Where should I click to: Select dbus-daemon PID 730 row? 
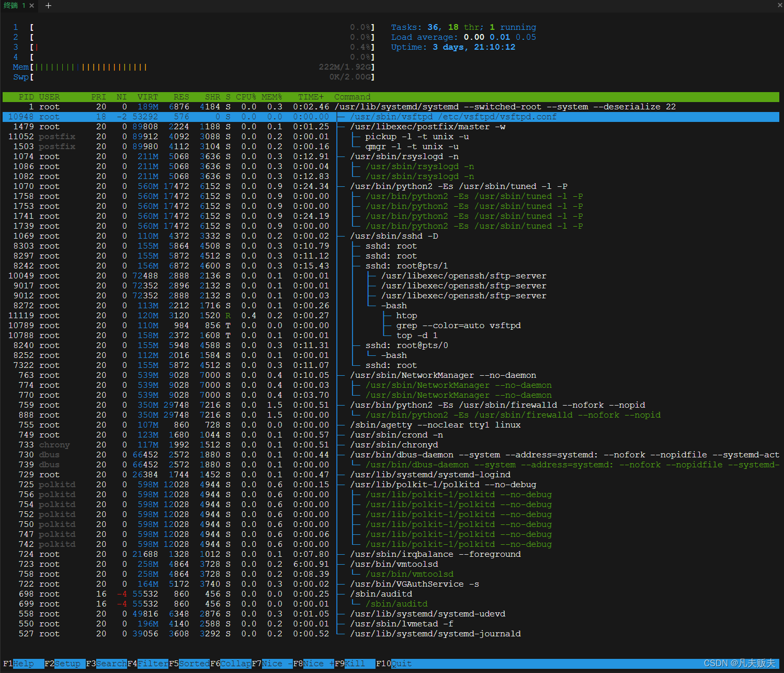391,455
